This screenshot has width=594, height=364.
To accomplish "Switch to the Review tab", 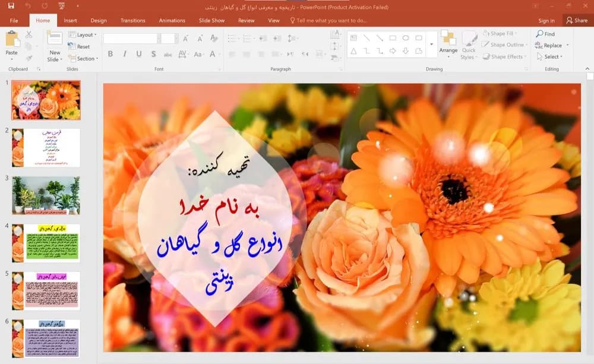I will coord(247,20).
